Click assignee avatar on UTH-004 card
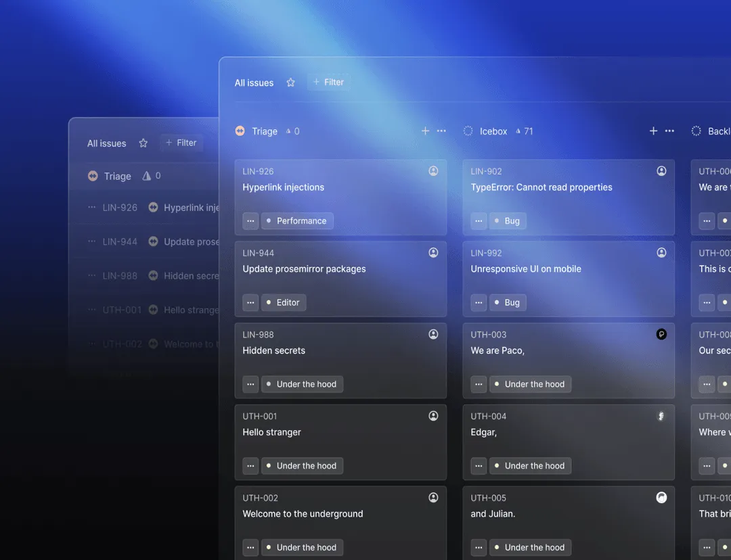Screen dimensions: 731x560 click(x=661, y=415)
